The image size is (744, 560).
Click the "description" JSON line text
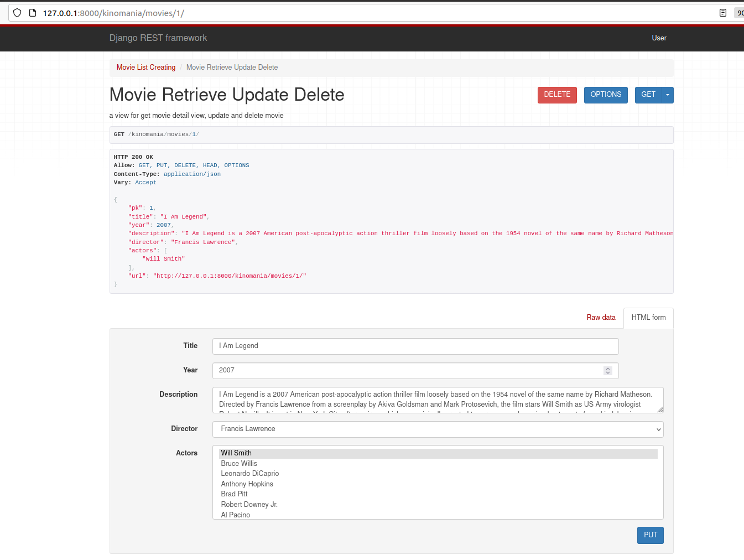coord(401,234)
